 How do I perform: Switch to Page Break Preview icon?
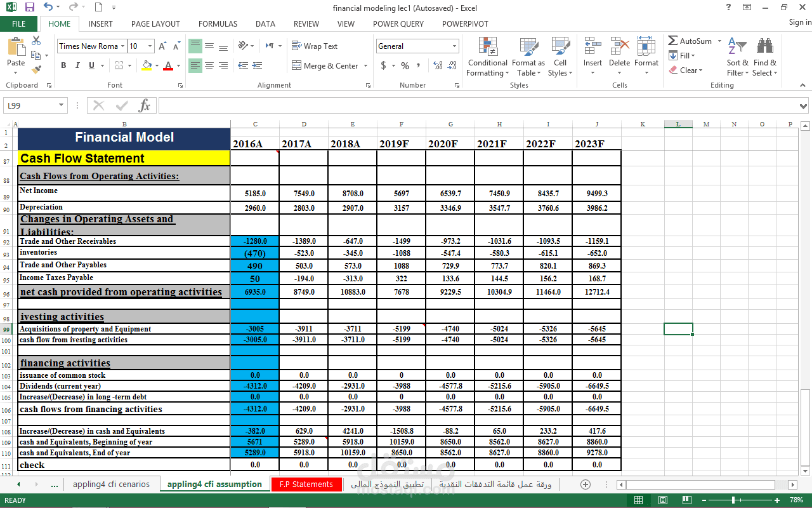point(686,500)
